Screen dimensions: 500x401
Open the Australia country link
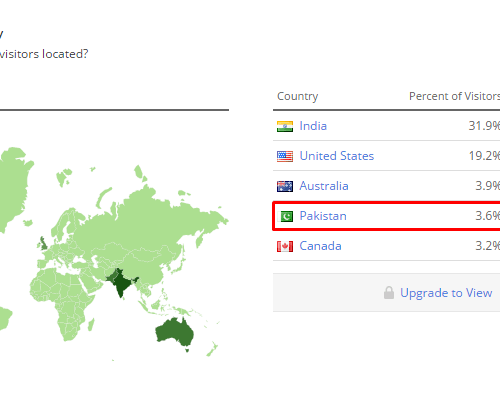(x=324, y=186)
